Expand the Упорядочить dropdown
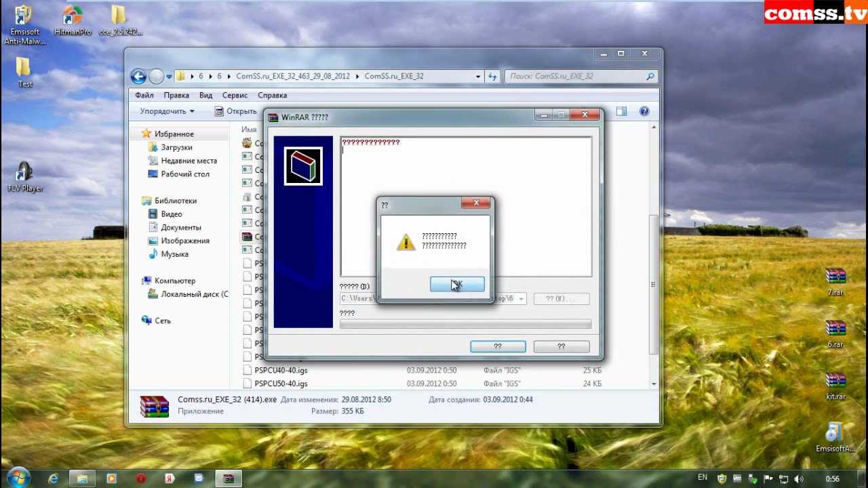The image size is (868, 488). (167, 111)
